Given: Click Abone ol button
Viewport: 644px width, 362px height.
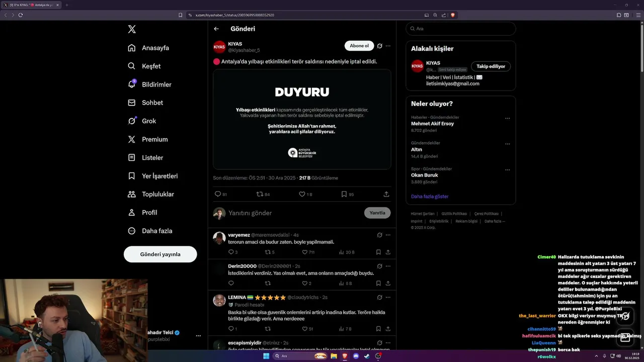Looking at the screenshot, I should click(x=359, y=46).
